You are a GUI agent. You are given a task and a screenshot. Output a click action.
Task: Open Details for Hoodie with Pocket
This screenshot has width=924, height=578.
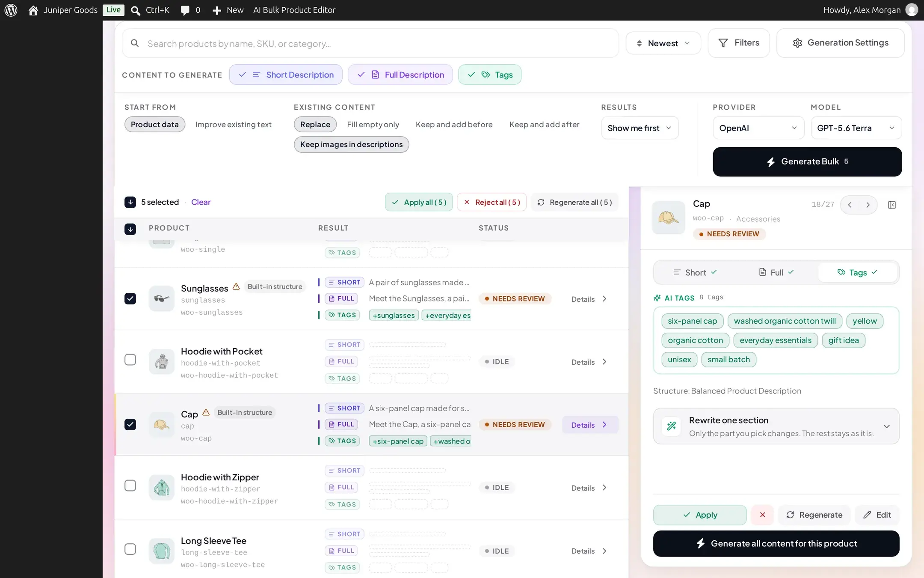589,362
